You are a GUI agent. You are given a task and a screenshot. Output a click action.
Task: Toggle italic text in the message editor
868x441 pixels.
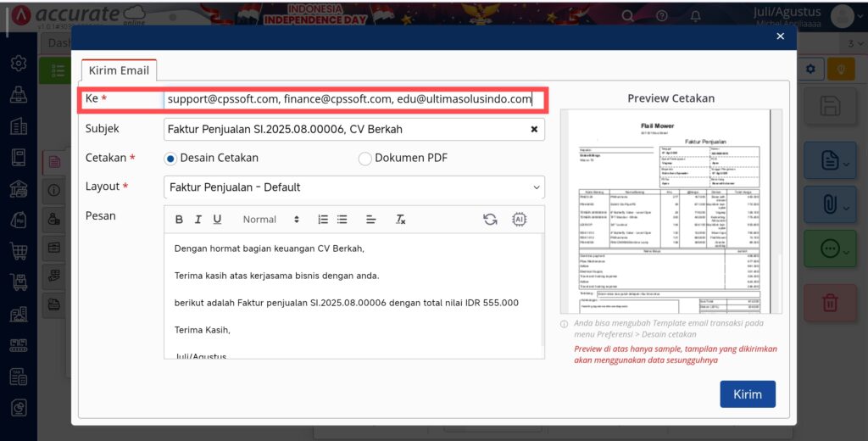point(198,220)
